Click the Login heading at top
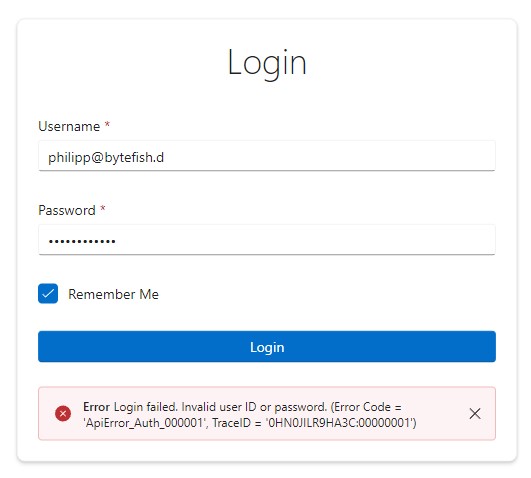Image resolution: width=531 pixels, height=478 pixels. coord(267,63)
